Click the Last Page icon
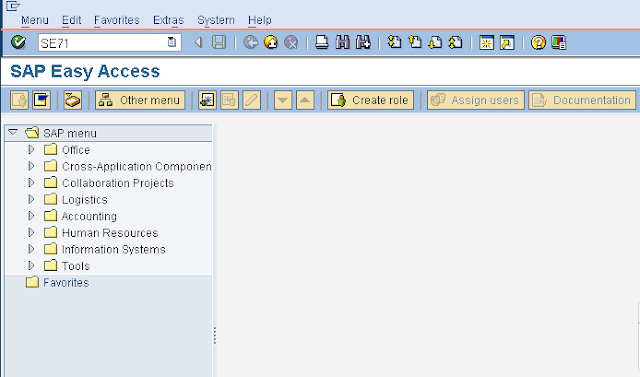The height and width of the screenshot is (377, 640). tap(456, 42)
